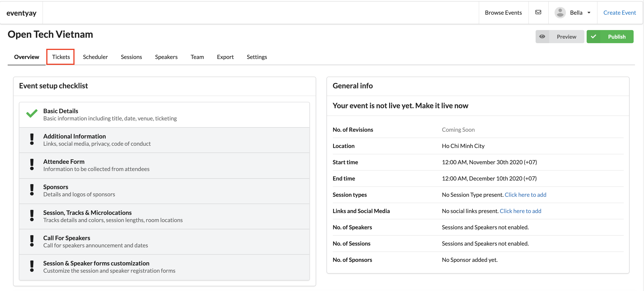Click here to add Session types link
Viewport: 644px width, 291px height.
[525, 194]
